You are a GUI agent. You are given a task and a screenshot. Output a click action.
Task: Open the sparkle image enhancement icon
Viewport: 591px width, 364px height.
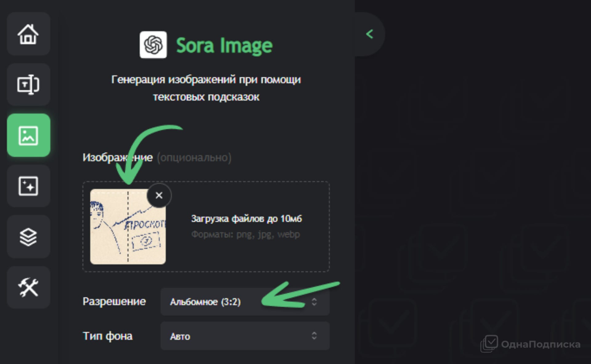coord(28,186)
